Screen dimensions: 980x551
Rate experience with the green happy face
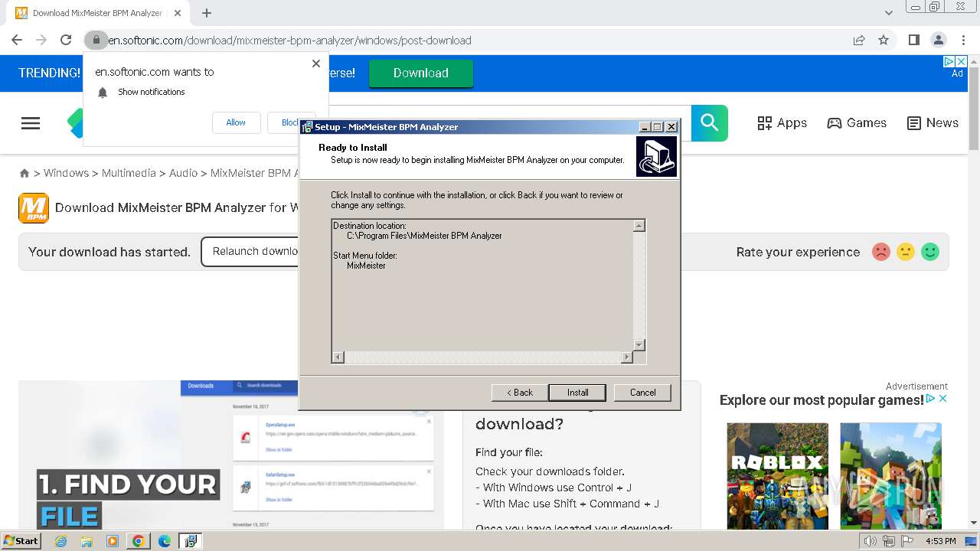pos(930,252)
